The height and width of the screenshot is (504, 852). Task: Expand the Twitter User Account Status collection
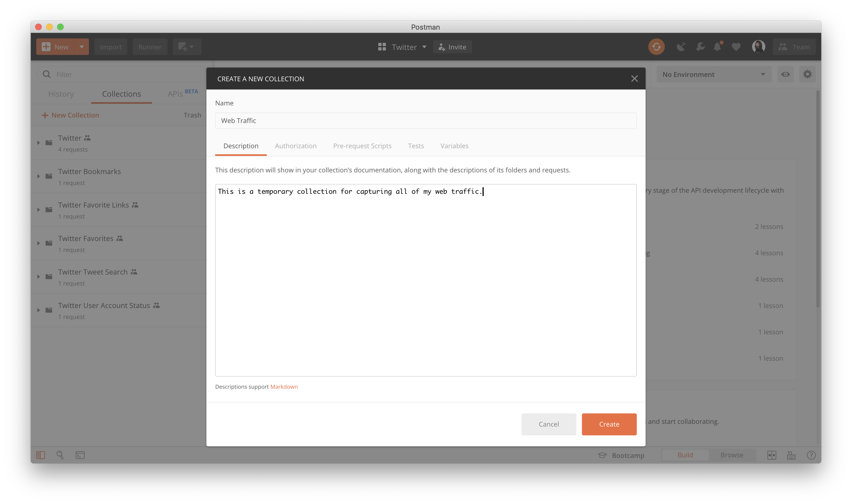pyautogui.click(x=38, y=310)
